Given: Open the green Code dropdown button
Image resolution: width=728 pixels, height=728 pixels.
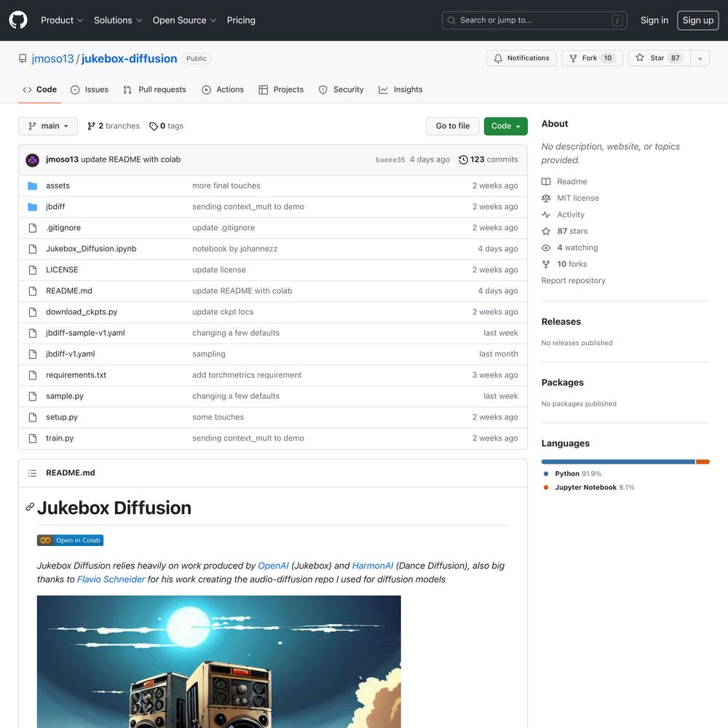Looking at the screenshot, I should [506, 126].
